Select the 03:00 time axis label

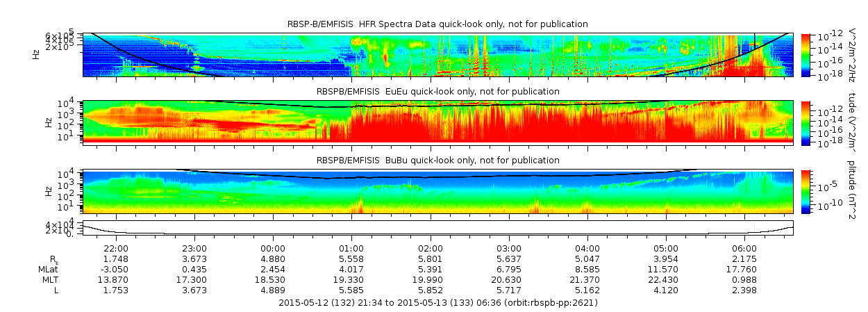[509, 248]
